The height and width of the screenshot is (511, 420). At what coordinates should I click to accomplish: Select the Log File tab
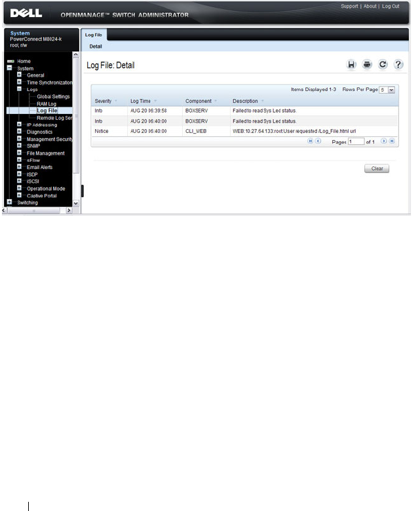[94, 35]
